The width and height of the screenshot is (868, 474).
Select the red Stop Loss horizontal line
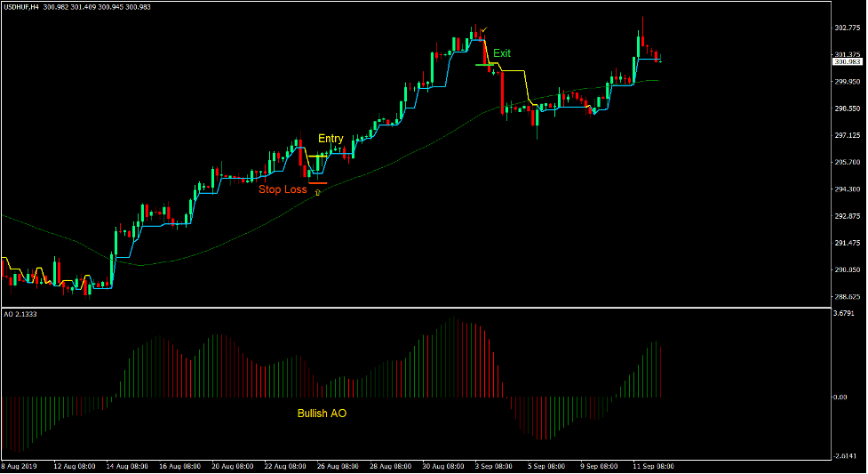[x=317, y=182]
